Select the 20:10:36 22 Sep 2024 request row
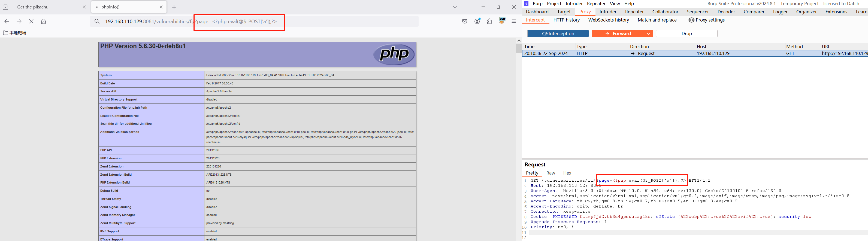 [695, 54]
